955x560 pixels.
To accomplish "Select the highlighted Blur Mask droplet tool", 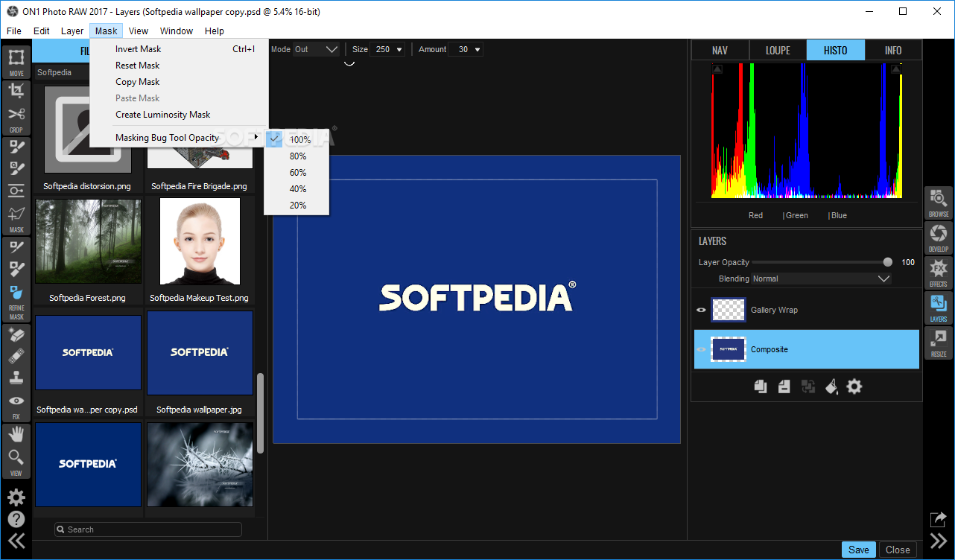I will (16, 292).
